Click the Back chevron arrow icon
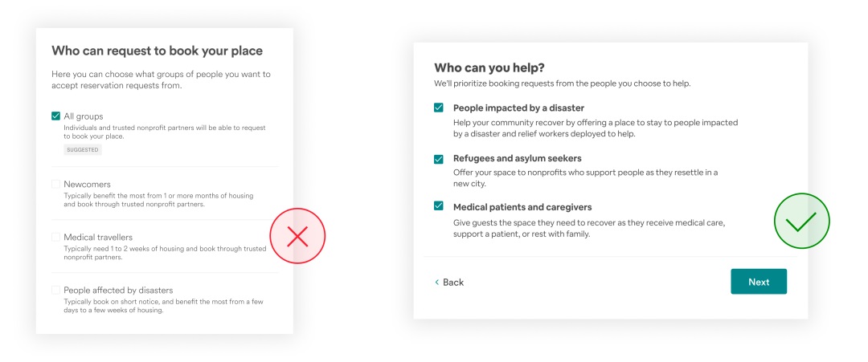 click(436, 283)
